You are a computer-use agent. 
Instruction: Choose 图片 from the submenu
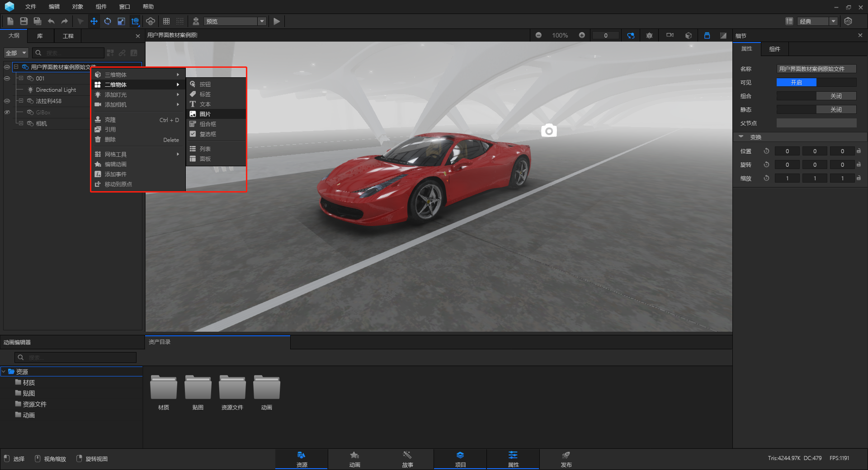point(216,114)
